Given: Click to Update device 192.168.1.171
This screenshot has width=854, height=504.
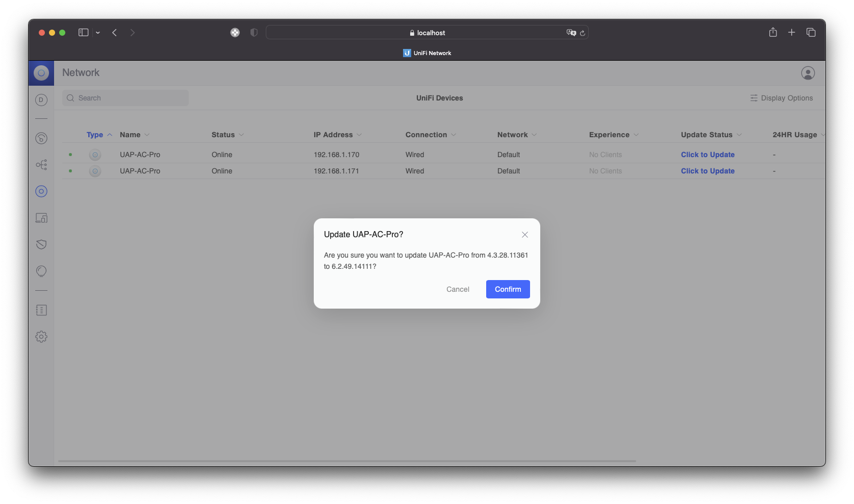Looking at the screenshot, I should pos(708,171).
